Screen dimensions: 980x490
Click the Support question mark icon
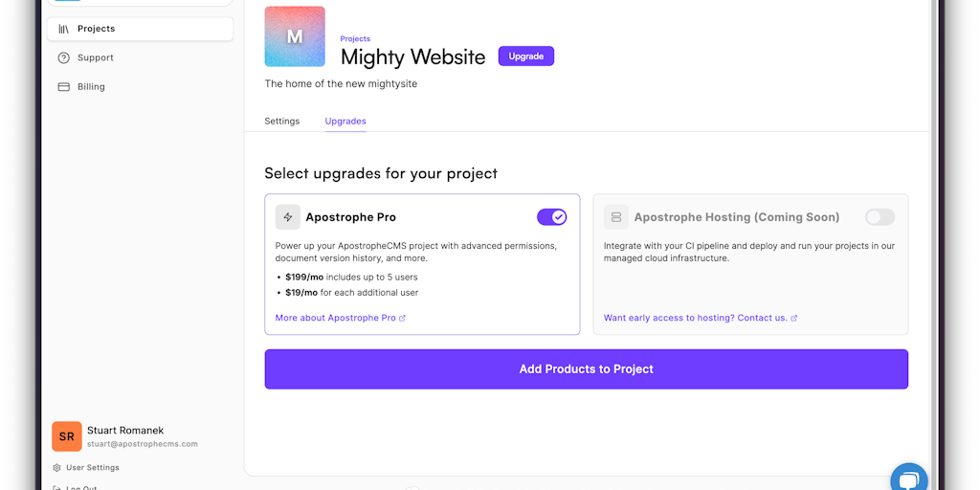click(64, 57)
